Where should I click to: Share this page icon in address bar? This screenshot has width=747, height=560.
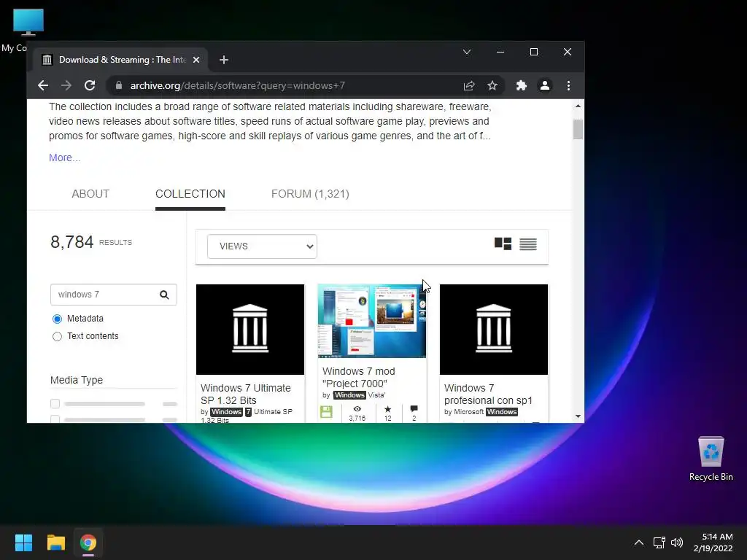pos(469,86)
